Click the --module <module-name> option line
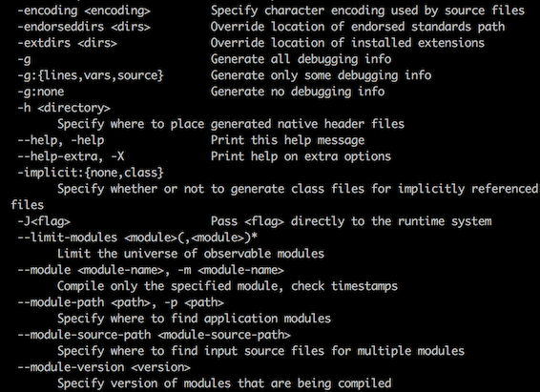 151,270
